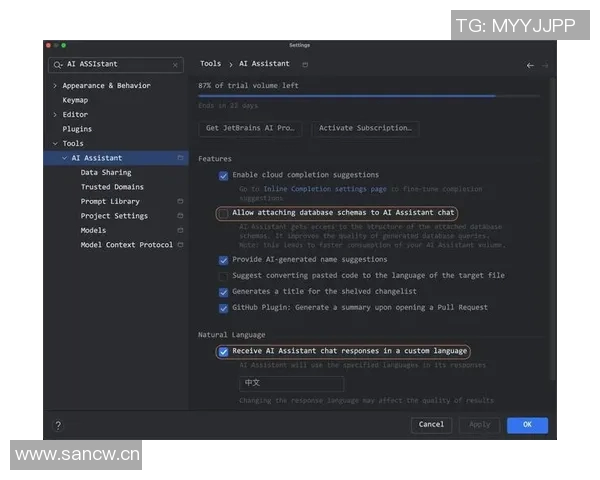Click the icon beside Models item
The image size is (600, 480).
click(180, 230)
